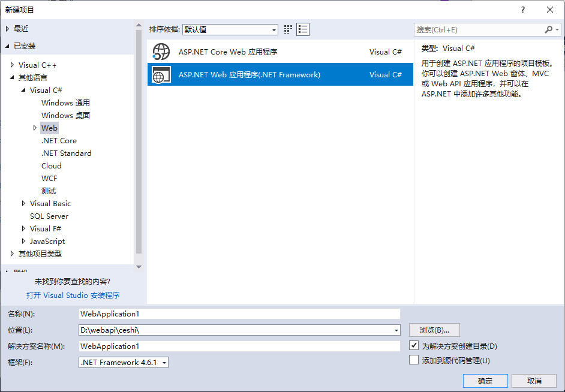Screen dimensions: 565x392
Task: Select the .NET Core category
Action: pyautogui.click(x=59, y=140)
